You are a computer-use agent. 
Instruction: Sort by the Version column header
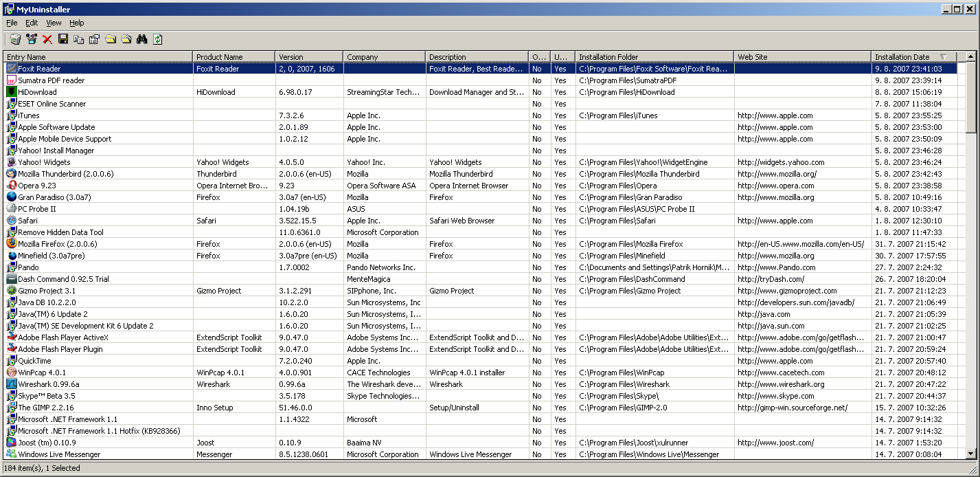(x=309, y=57)
